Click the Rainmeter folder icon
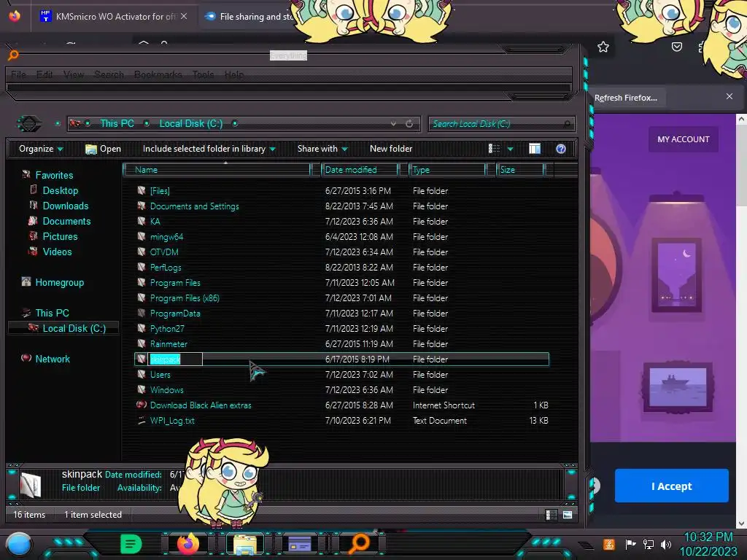The height and width of the screenshot is (560, 747). [x=142, y=344]
